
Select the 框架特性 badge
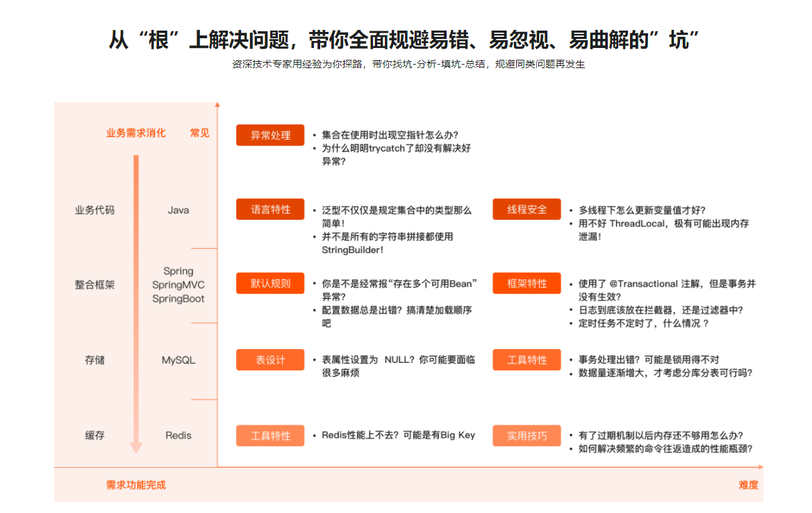click(x=526, y=283)
